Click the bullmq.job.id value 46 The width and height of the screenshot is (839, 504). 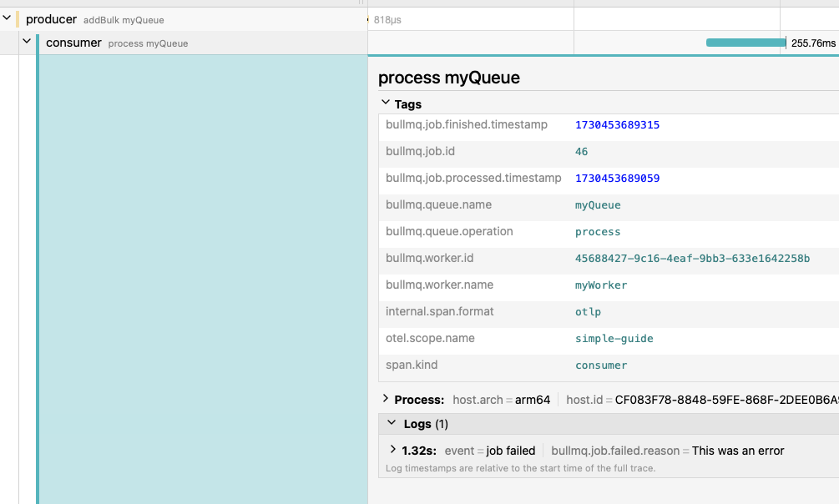582,152
